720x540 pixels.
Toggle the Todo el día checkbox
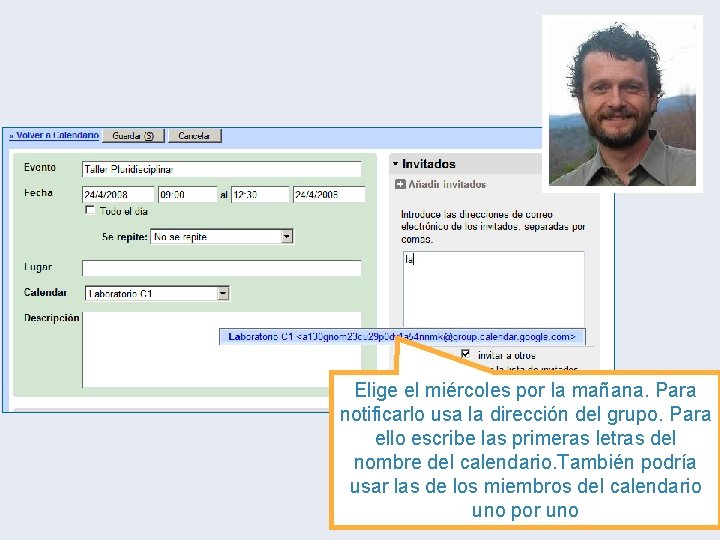tap(90, 210)
